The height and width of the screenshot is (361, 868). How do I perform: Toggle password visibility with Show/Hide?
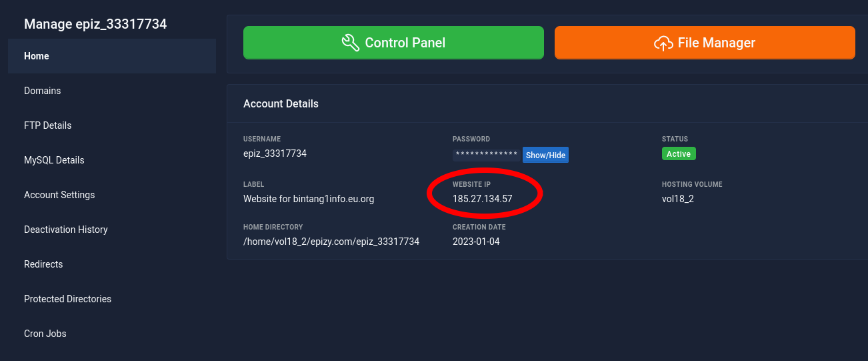coord(545,155)
